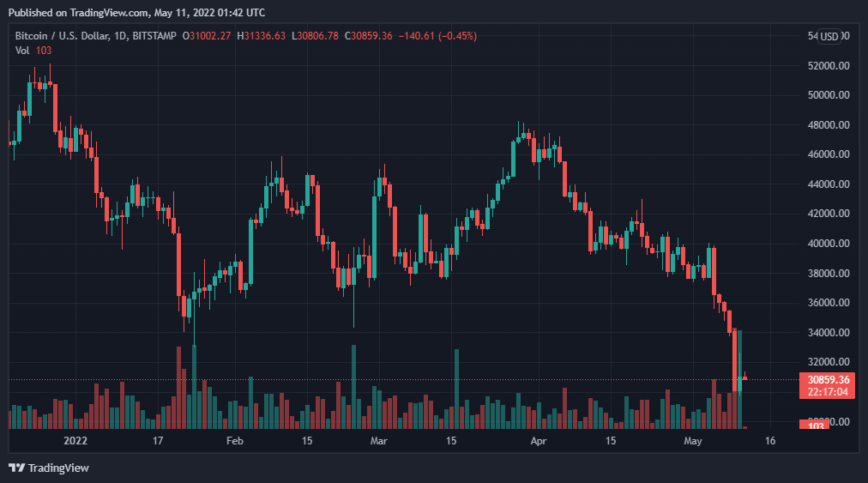Viewport: 868px width, 483px height.
Task: Click the 36000.00 price axis label
Action: [x=829, y=303]
